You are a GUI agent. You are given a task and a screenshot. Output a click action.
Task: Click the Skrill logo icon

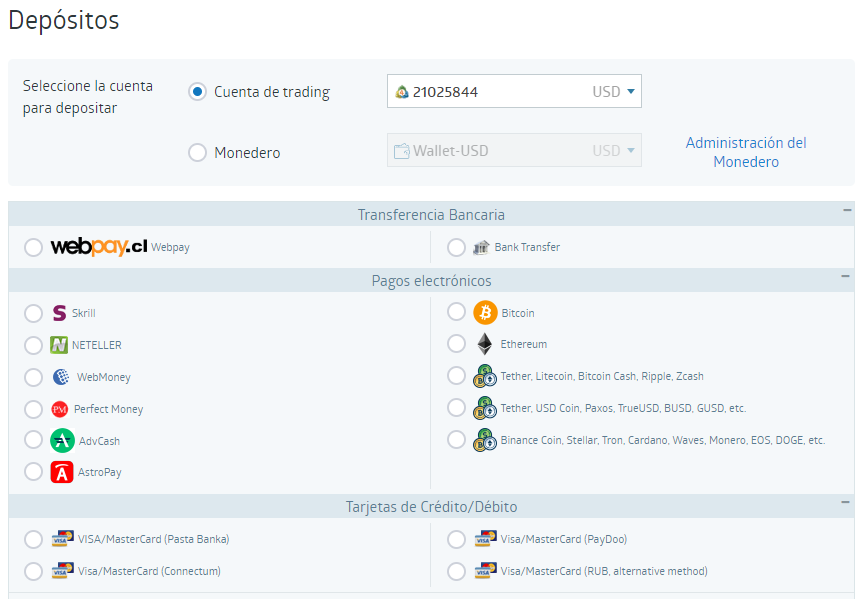60,313
